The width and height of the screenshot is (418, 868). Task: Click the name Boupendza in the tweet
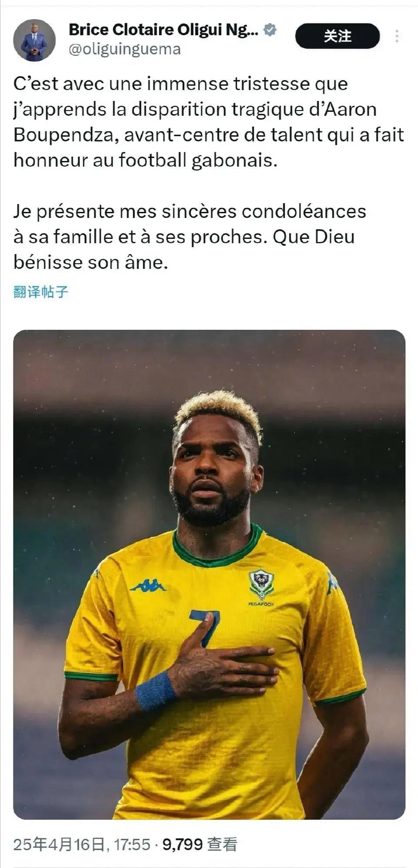click(x=65, y=135)
